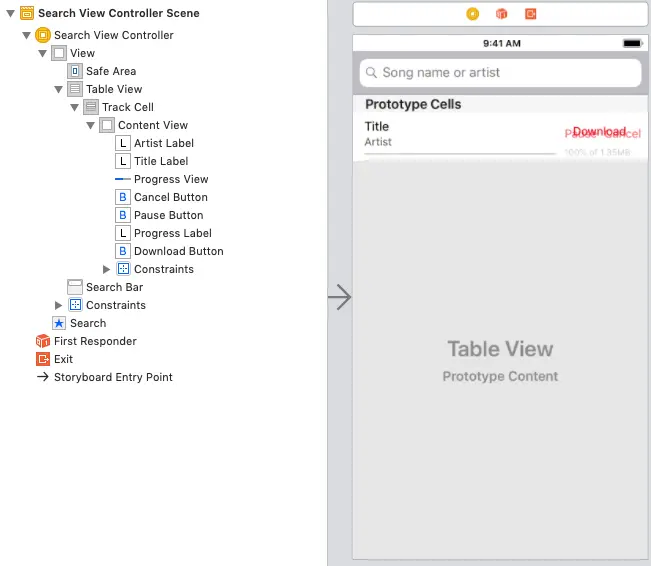Collapse the Track Cell disclosure triangle
The width and height of the screenshot is (651, 566).
[x=75, y=107]
